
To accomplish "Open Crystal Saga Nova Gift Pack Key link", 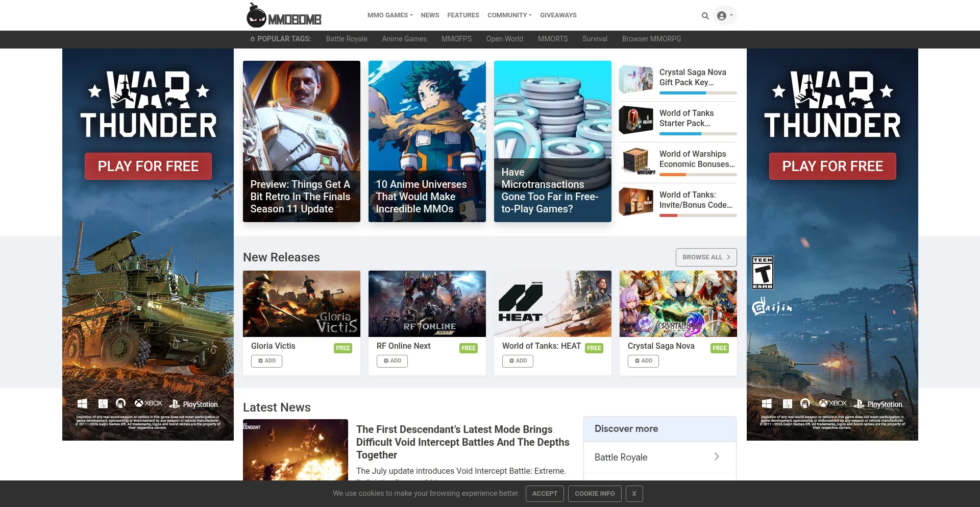I will point(693,77).
